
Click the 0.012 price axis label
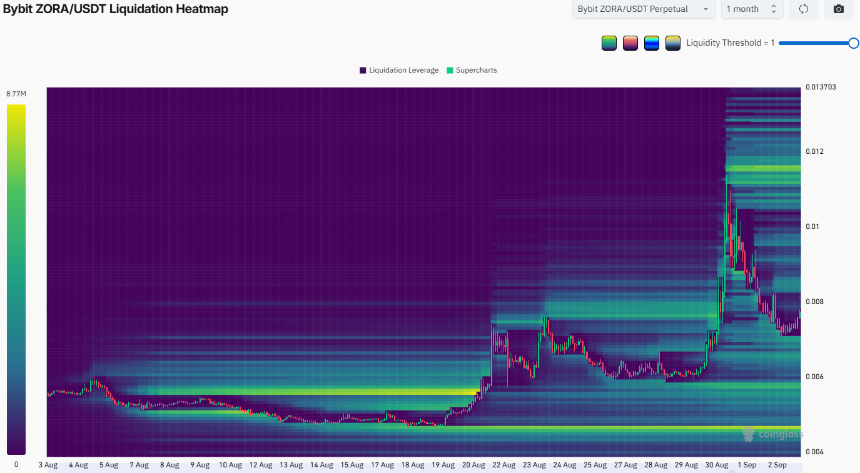coord(815,151)
